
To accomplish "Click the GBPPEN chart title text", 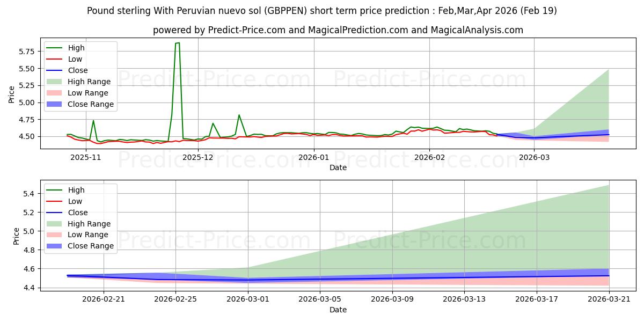I will coord(322,11).
